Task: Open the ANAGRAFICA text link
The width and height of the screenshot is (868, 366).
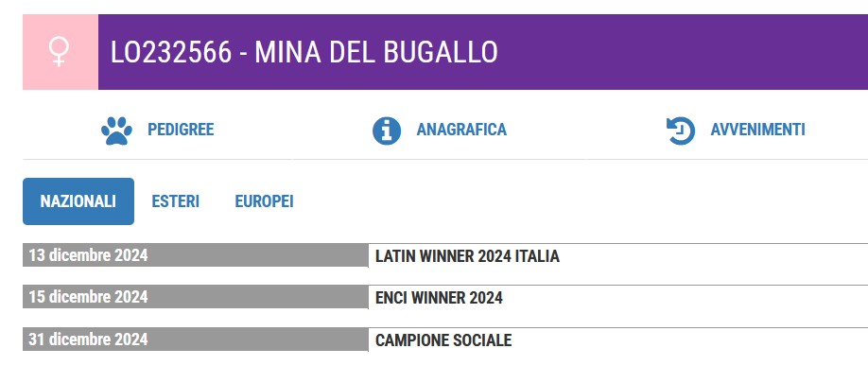Action: point(461,130)
